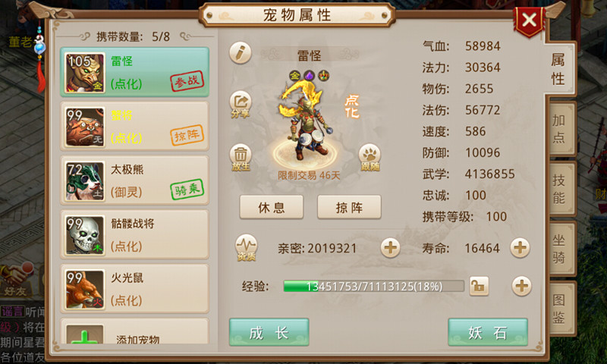
Task: Click the green experience progress bar
Action: click(374, 286)
